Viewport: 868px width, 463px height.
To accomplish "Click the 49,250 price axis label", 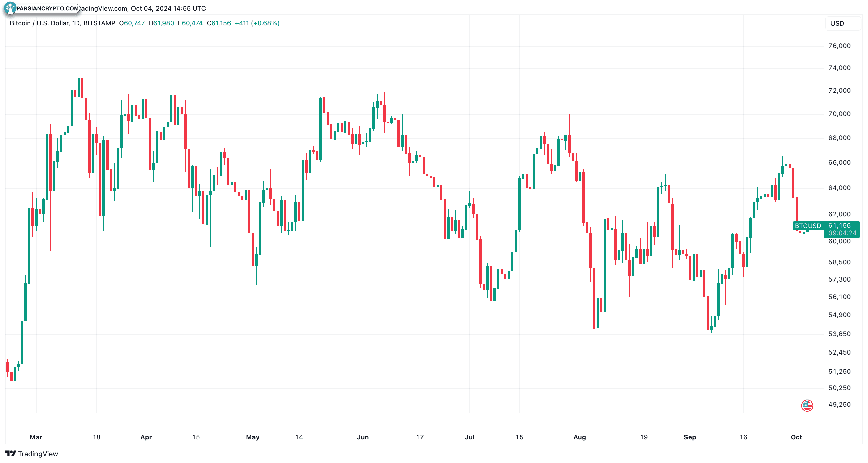I will (x=839, y=404).
